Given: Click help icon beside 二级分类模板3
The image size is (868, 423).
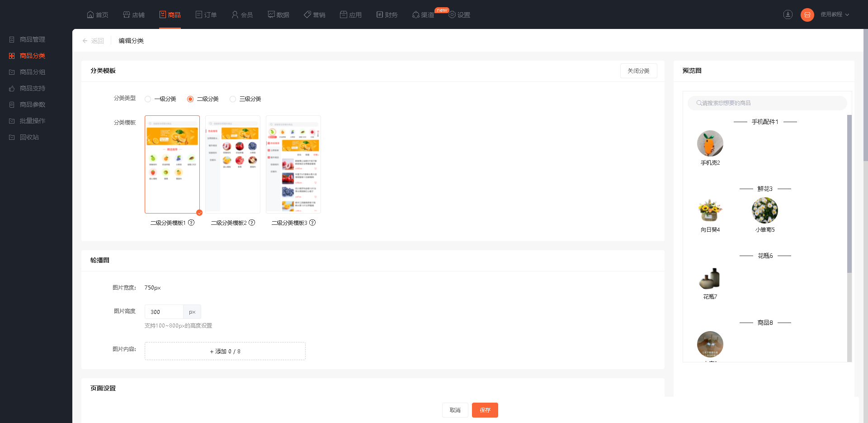Looking at the screenshot, I should [312, 223].
